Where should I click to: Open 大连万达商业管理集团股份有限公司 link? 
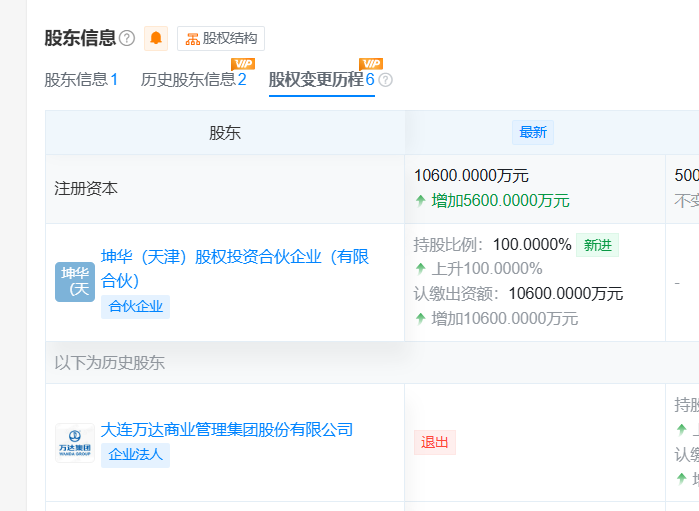tap(227, 430)
